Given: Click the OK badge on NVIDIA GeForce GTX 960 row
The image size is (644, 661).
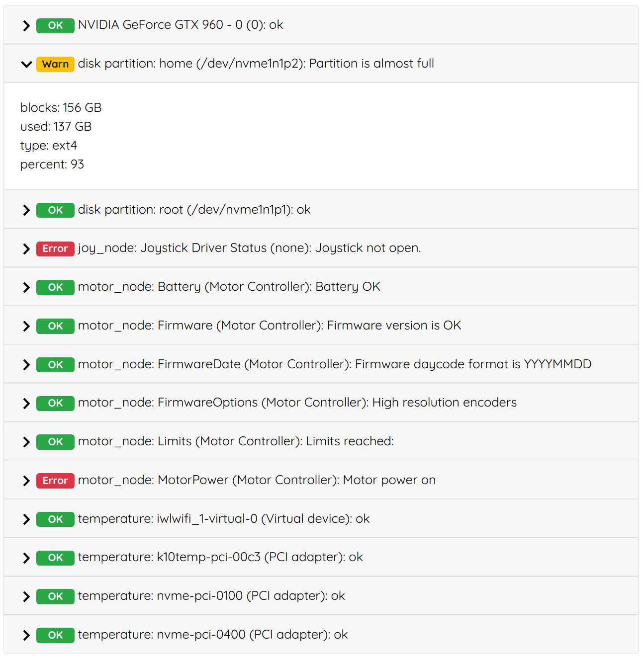Looking at the screenshot, I should pyautogui.click(x=55, y=25).
